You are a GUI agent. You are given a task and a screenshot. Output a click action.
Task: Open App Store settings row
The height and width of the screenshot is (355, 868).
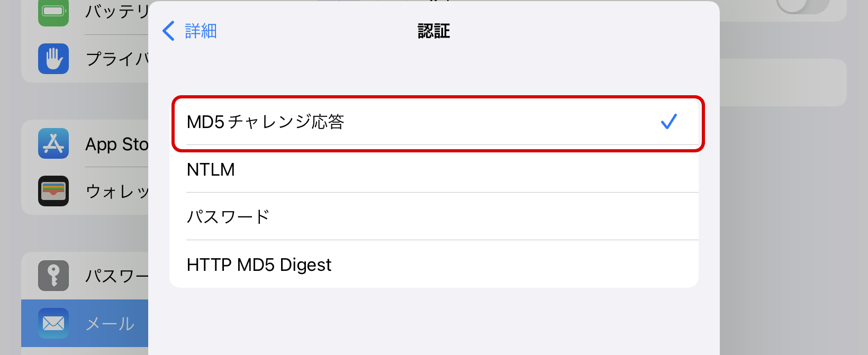coord(85,143)
